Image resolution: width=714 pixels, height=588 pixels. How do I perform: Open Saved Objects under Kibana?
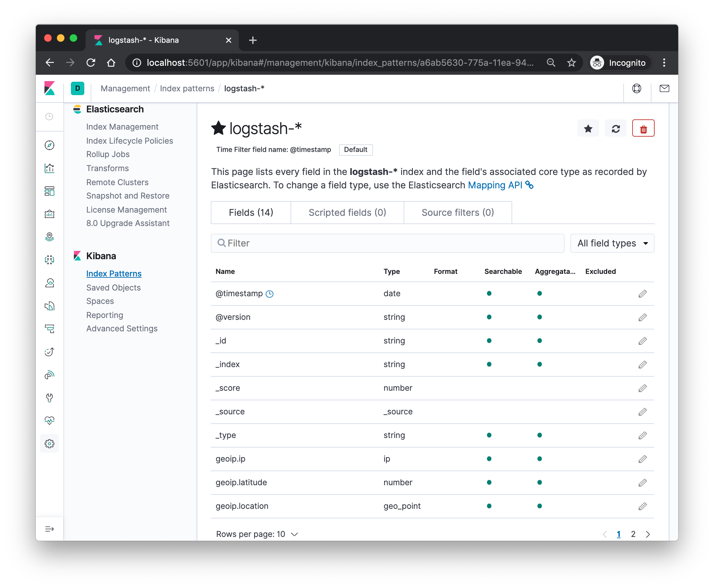[114, 288]
